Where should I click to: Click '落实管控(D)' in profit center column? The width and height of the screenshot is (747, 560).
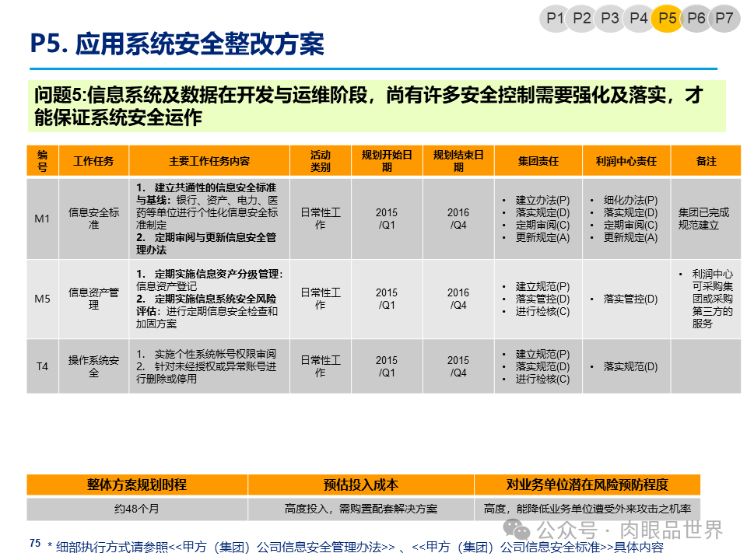(631, 299)
